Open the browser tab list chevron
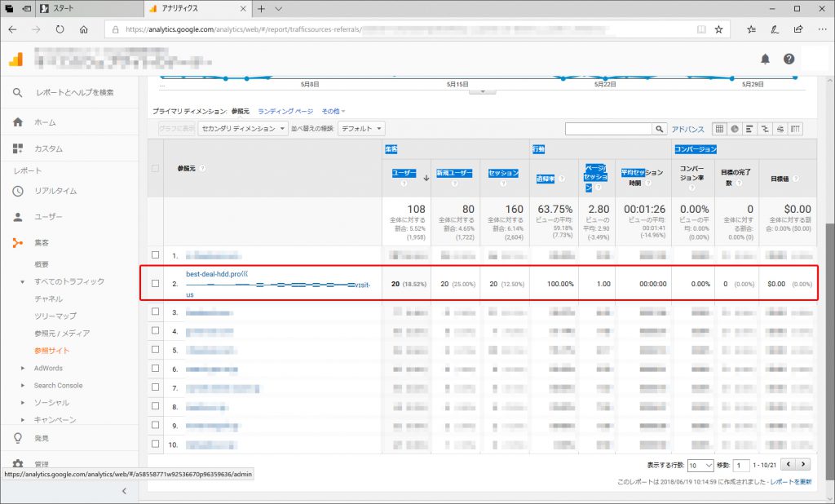 pyautogui.click(x=278, y=8)
